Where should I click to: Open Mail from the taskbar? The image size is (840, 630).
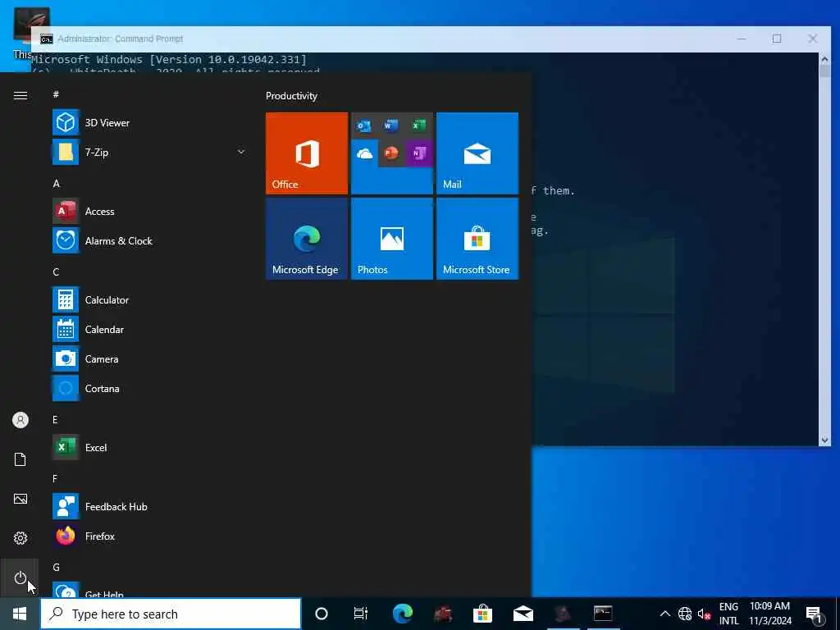coord(523,614)
